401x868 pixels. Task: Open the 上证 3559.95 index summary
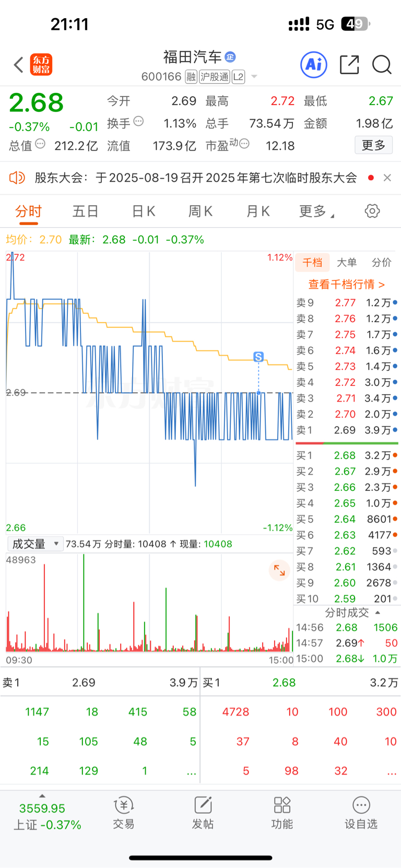[x=47, y=817]
